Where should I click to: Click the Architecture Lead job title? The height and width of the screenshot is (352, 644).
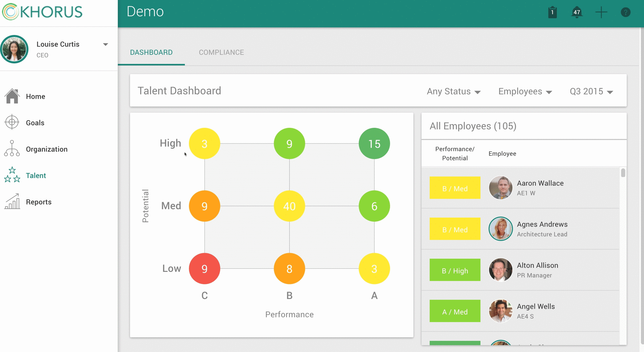point(542,234)
